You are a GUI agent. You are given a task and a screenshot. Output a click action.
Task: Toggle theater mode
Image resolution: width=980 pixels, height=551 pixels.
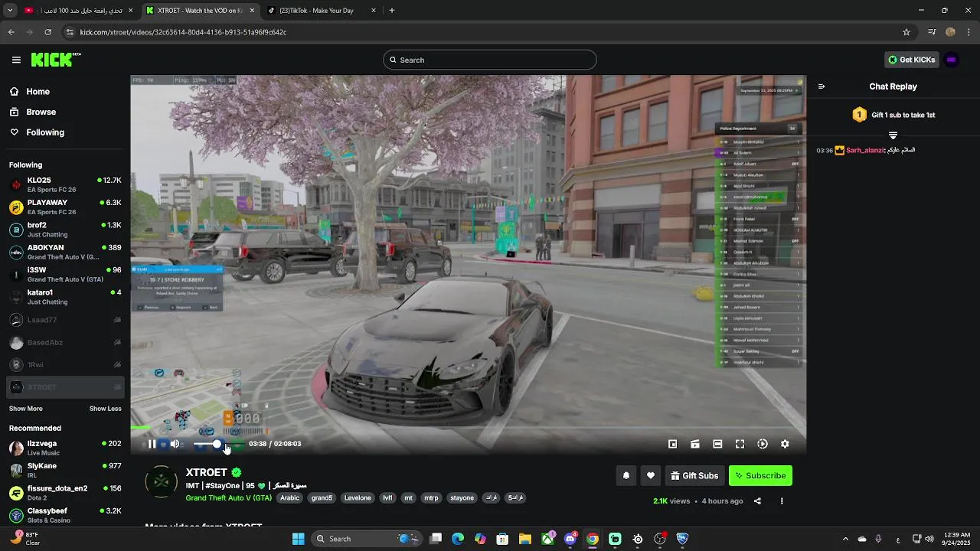tap(717, 444)
